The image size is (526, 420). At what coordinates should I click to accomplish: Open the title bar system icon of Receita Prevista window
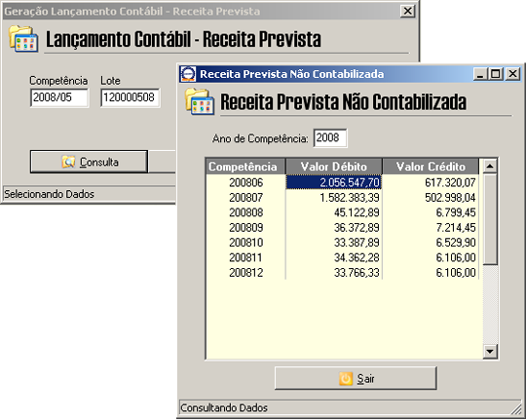tap(188, 74)
